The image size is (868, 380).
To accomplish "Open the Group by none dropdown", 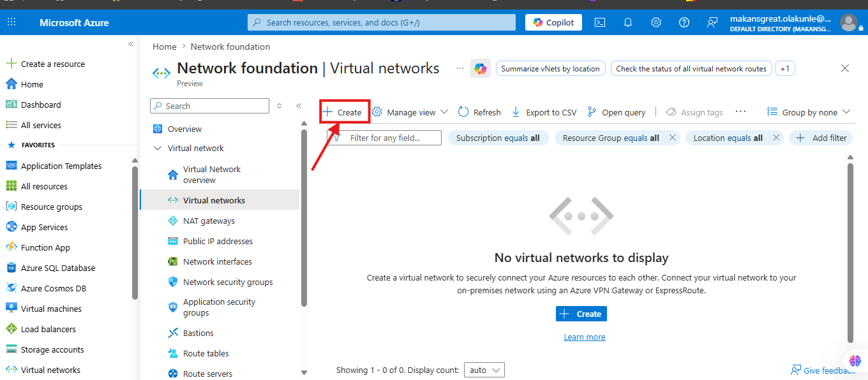I will [x=809, y=112].
